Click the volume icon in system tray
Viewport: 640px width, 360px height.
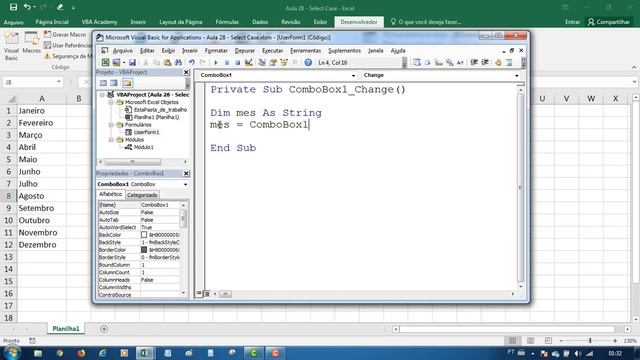pyautogui.click(x=578, y=353)
